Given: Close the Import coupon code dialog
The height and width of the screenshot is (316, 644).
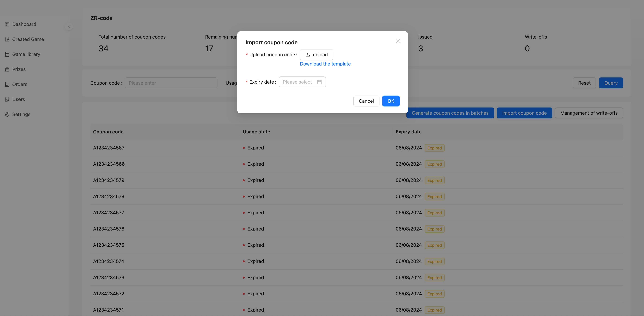Looking at the screenshot, I should pos(398,41).
